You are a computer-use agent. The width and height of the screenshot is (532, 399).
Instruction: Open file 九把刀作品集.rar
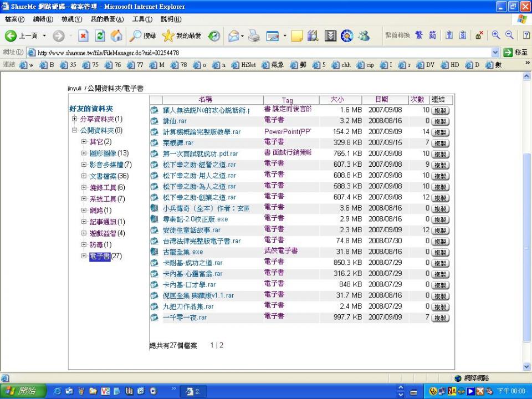(188, 306)
